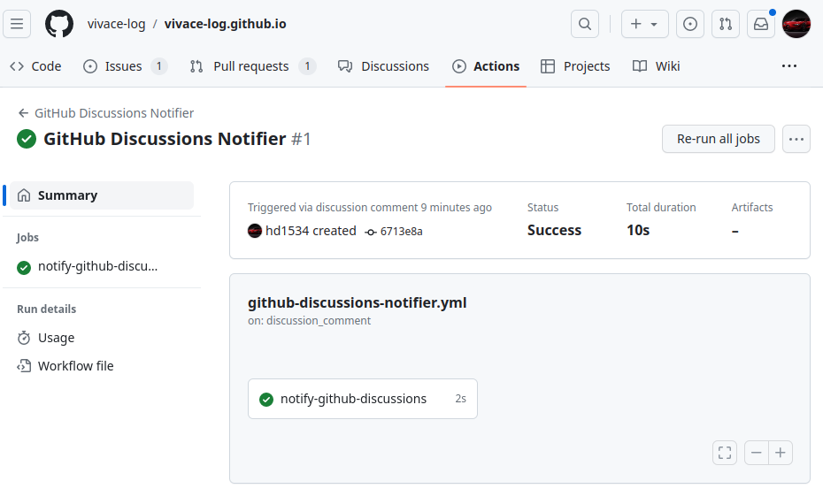This screenshot has width=823, height=504.
Task: Switch to the Discussions tab
Action: (x=384, y=66)
